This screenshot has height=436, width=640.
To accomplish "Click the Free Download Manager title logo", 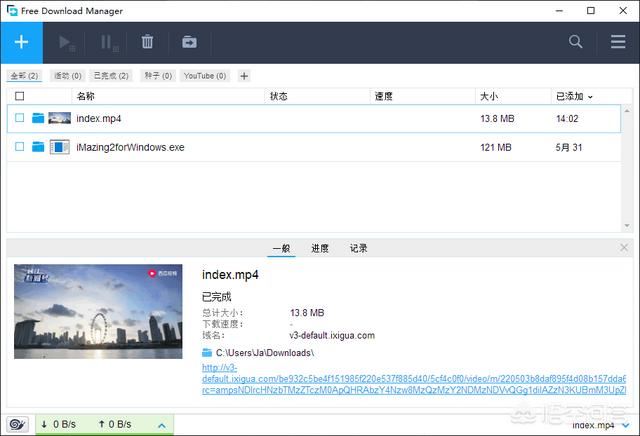I will click(x=12, y=10).
